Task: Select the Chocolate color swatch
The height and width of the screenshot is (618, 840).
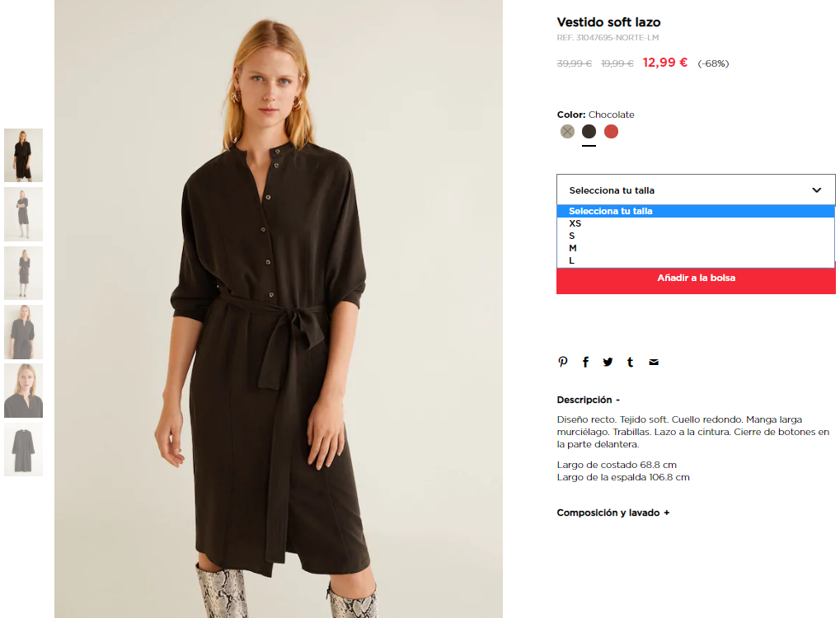Action: 589,131
